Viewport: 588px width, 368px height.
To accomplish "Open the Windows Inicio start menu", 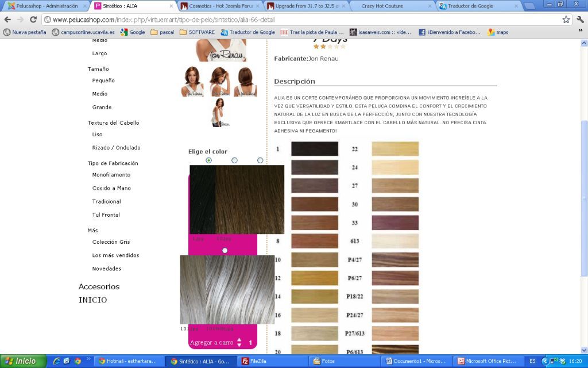I will click(23, 361).
